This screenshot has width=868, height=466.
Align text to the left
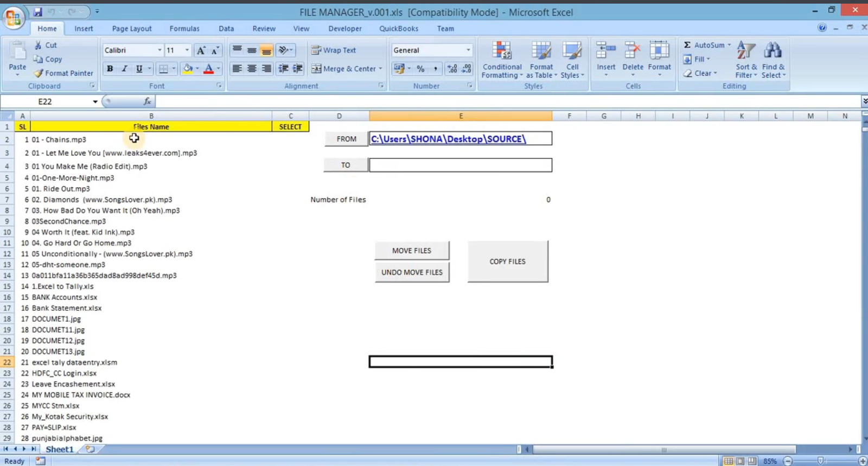point(237,69)
